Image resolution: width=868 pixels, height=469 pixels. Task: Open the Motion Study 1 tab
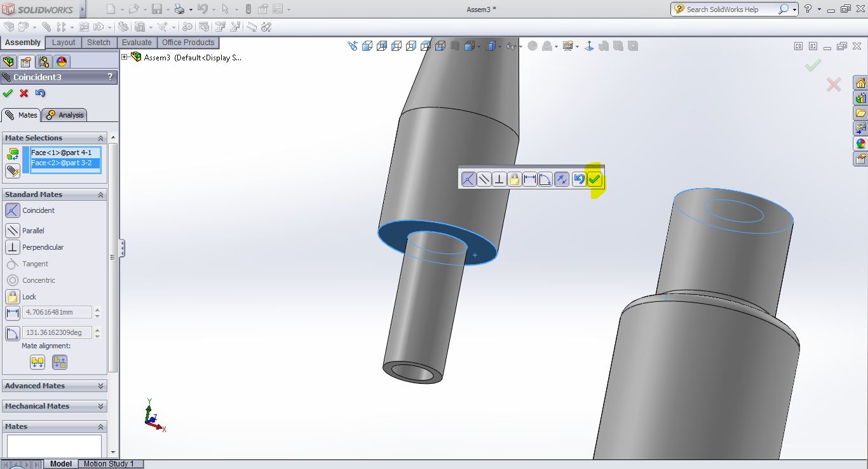click(x=109, y=464)
